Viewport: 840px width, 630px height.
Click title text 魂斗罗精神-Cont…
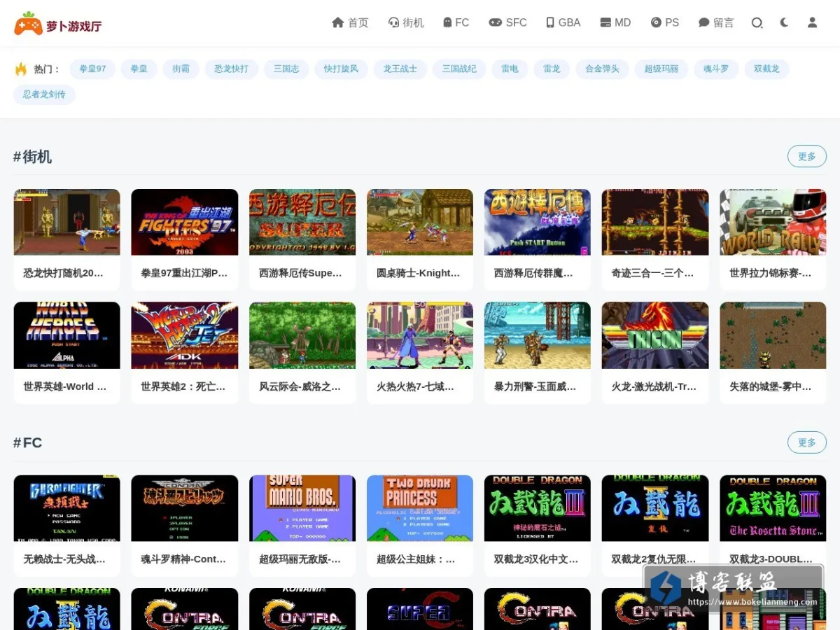(183, 559)
